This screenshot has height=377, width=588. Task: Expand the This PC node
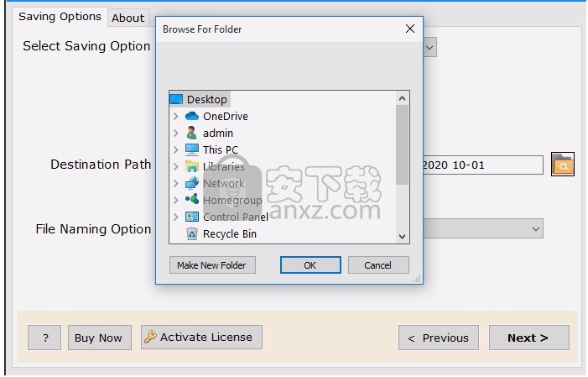pos(175,149)
